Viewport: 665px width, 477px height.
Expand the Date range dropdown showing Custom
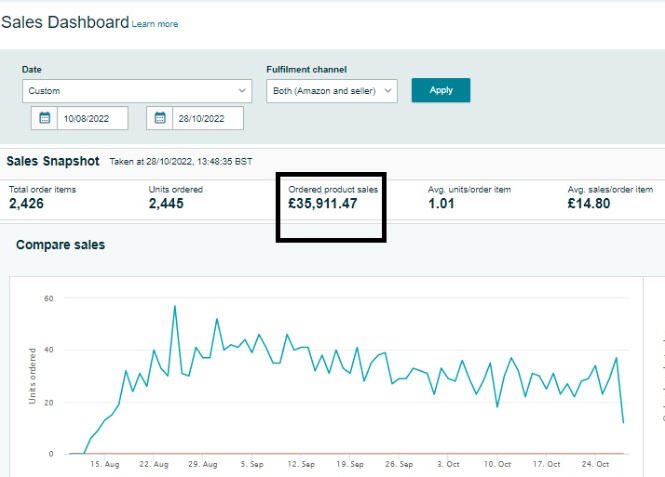(136, 91)
